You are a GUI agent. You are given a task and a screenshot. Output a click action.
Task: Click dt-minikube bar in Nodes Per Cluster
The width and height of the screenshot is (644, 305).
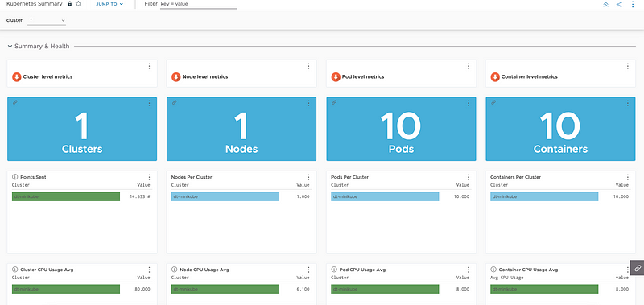225,196
